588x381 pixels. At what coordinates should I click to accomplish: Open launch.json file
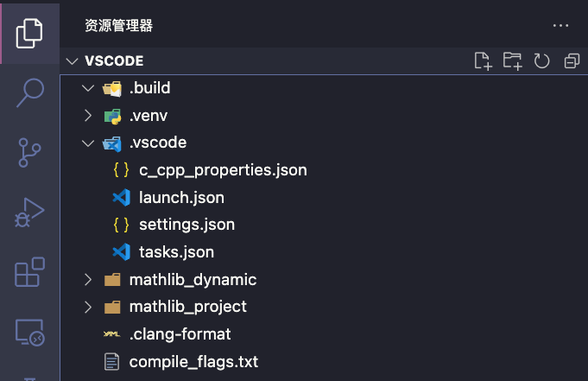pyautogui.click(x=181, y=198)
